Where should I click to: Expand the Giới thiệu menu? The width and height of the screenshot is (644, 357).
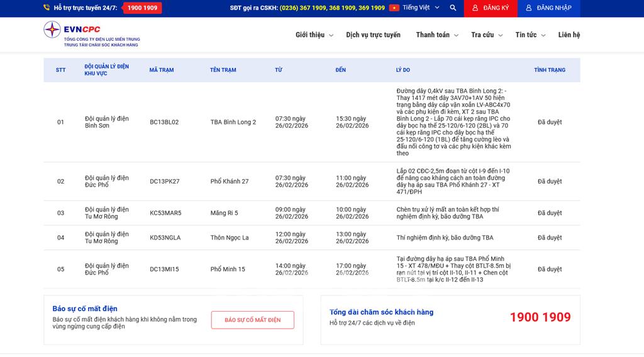pyautogui.click(x=314, y=35)
